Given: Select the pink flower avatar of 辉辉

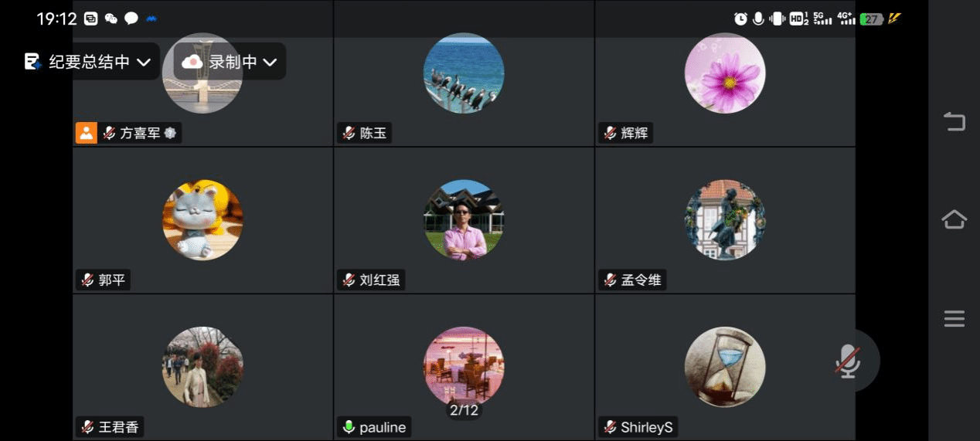Looking at the screenshot, I should [725, 73].
